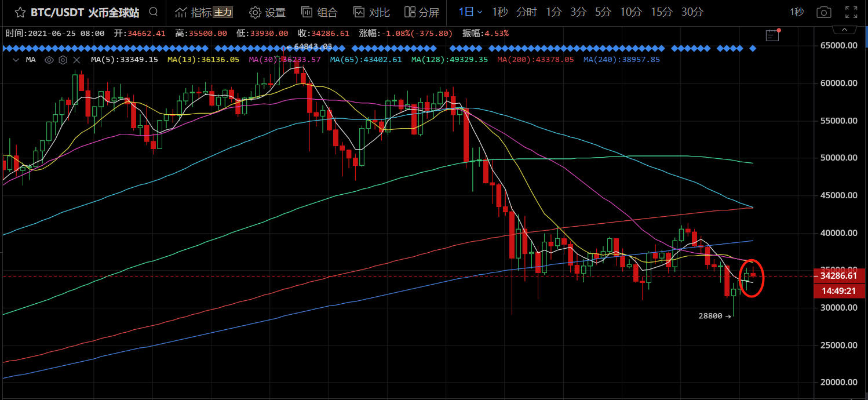Screen dimensions: 868x400
Task: Expand the 1日 timeframe dropdown
Action: point(470,12)
